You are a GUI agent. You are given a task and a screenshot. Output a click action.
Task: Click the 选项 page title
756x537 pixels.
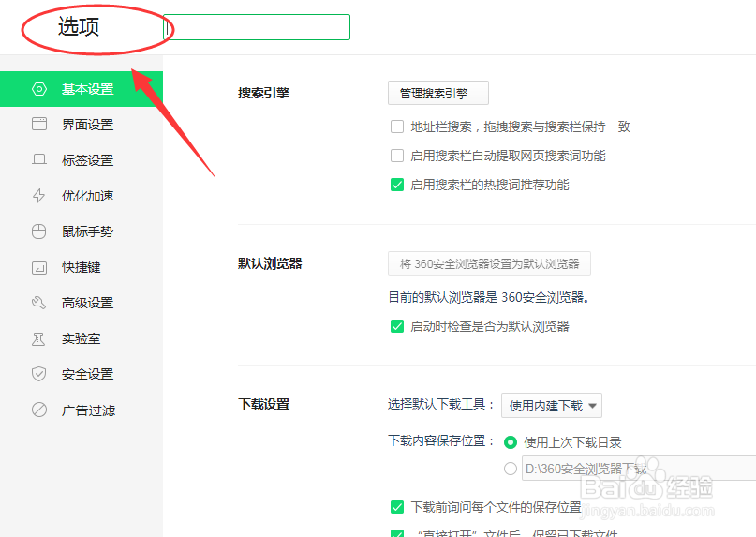(x=79, y=26)
